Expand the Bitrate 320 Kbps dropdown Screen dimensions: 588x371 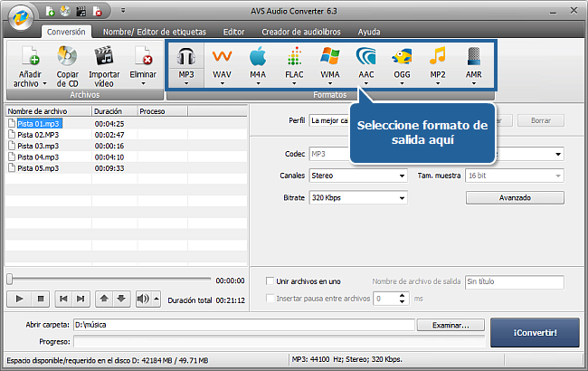pyautogui.click(x=357, y=197)
